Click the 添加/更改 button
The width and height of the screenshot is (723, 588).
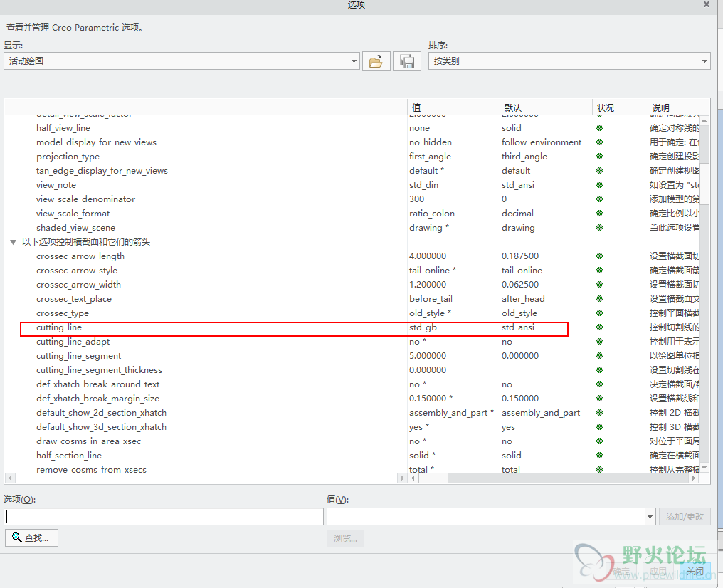[685, 517]
